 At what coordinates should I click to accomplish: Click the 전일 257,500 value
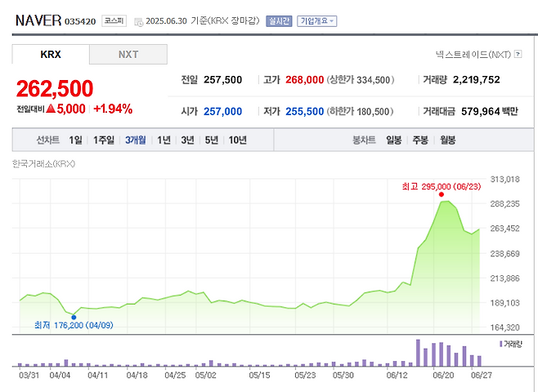point(222,80)
